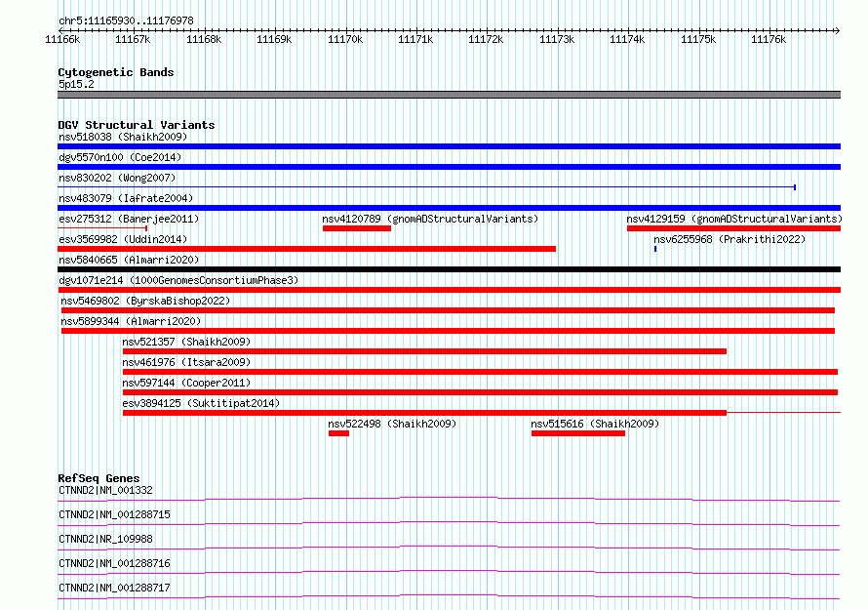The image size is (868, 610).
Task: Open the CTNND2|NM_001332 transcript label
Action: [105, 490]
